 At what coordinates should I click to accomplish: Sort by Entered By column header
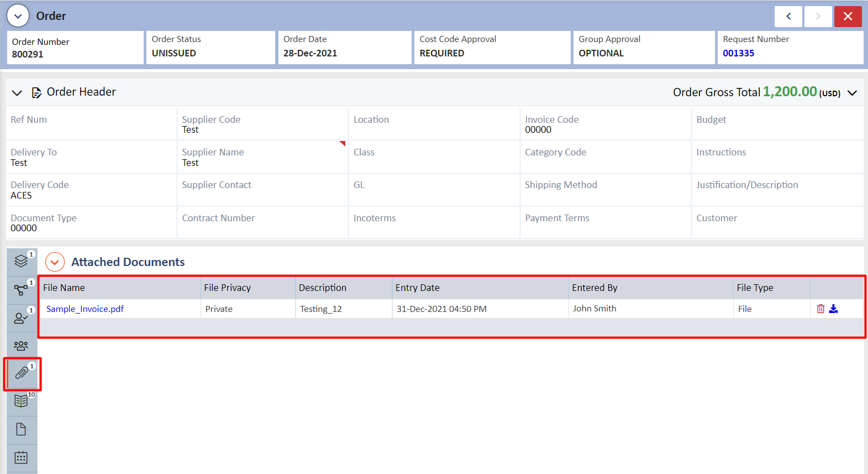click(651, 288)
